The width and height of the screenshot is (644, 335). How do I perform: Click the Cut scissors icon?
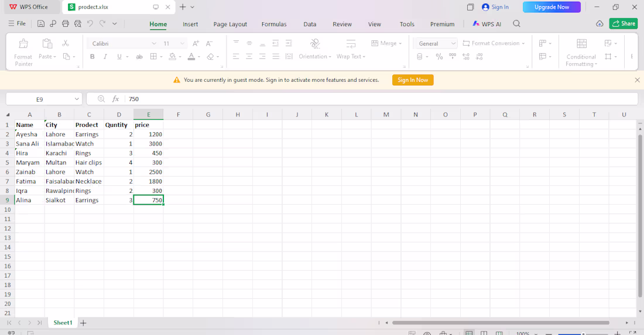click(x=66, y=43)
